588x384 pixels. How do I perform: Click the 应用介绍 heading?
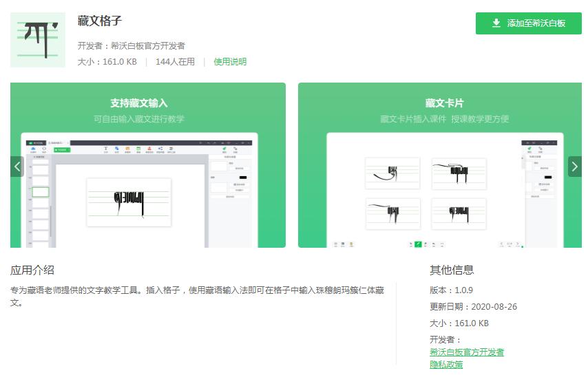[32, 270]
